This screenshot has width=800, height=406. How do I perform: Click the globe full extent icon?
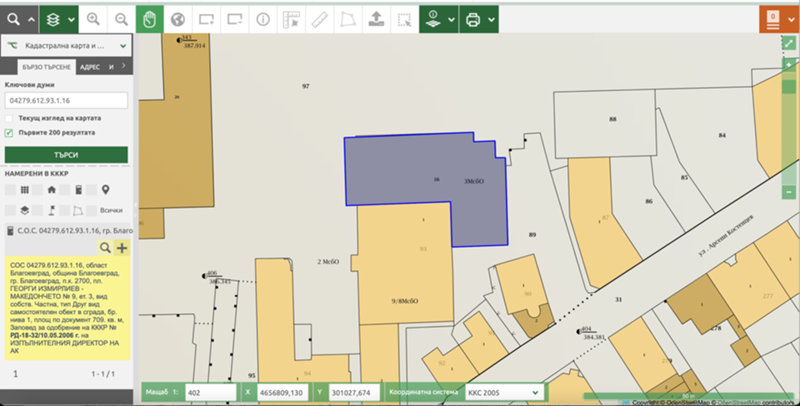(178, 19)
